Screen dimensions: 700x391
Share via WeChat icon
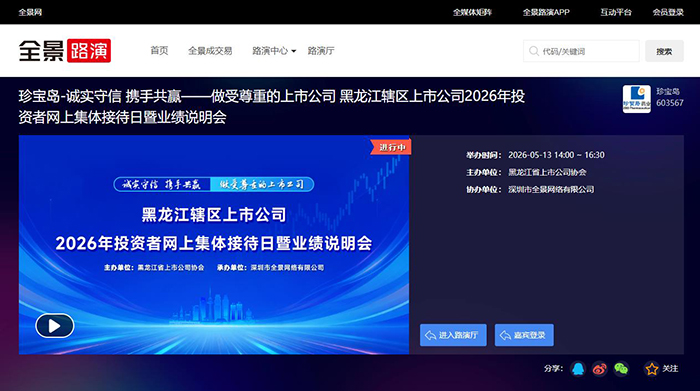pyautogui.click(x=621, y=369)
